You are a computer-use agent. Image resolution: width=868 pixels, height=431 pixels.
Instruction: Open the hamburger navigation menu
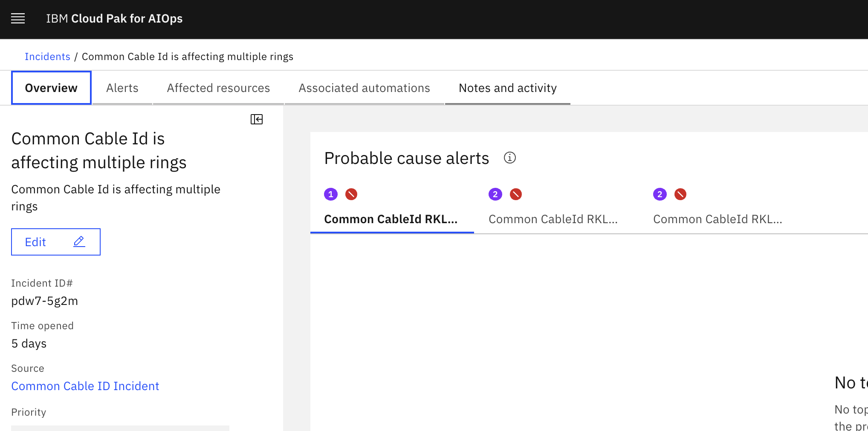pos(18,19)
